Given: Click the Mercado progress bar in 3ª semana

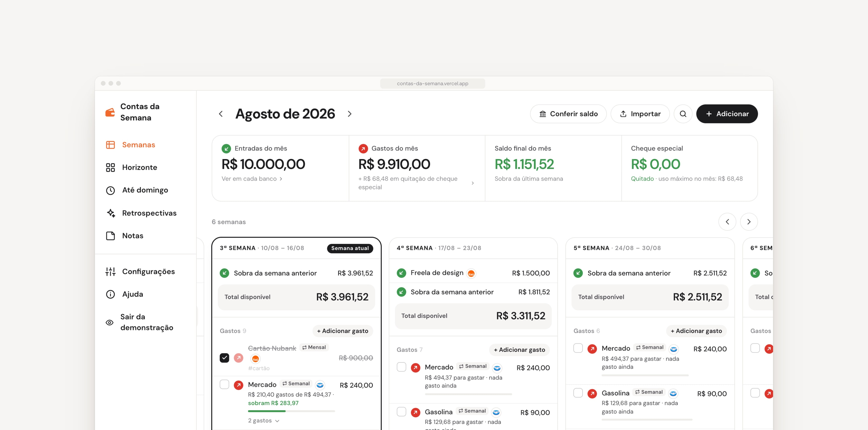Looking at the screenshot, I should tap(291, 411).
